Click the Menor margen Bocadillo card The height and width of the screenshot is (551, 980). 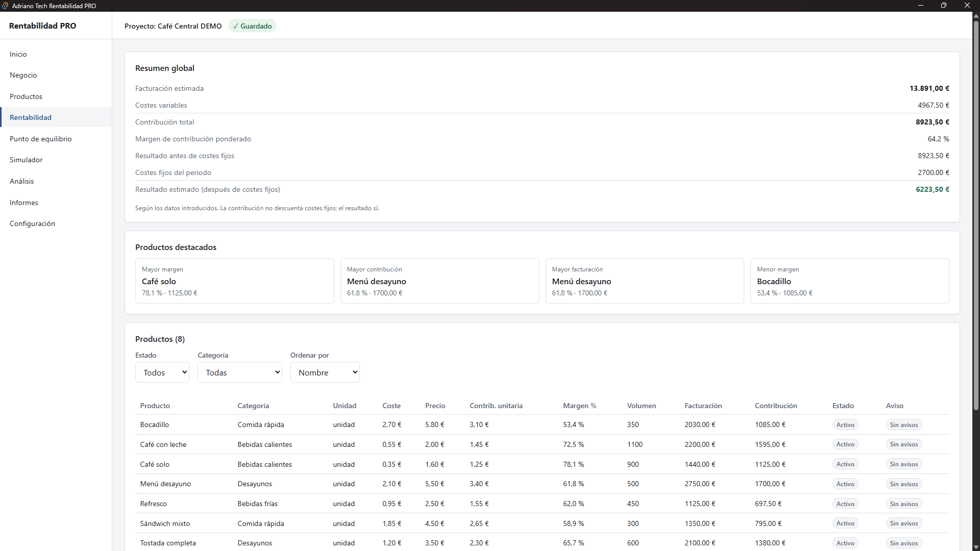pyautogui.click(x=850, y=281)
